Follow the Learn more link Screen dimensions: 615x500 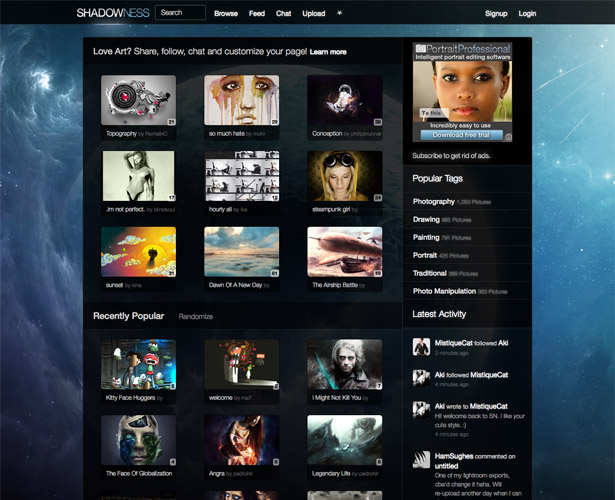click(x=328, y=52)
